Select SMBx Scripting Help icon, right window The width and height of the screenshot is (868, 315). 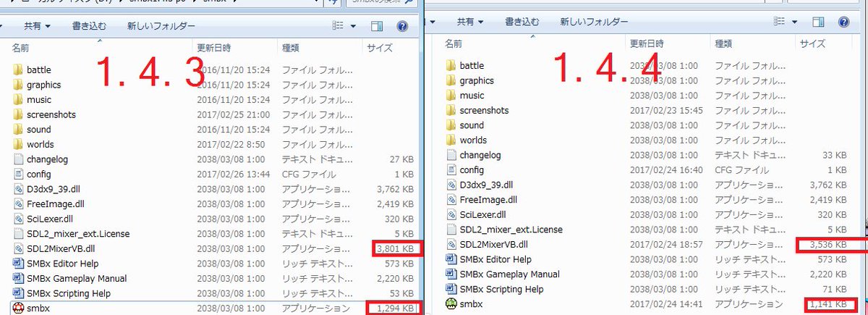point(451,289)
